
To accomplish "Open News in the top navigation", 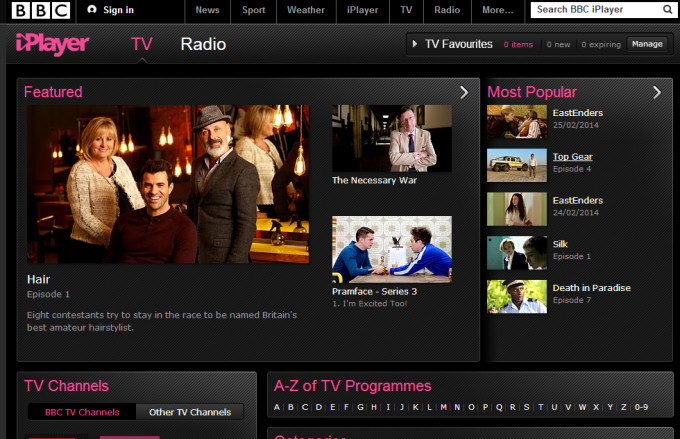I will click(x=207, y=10).
